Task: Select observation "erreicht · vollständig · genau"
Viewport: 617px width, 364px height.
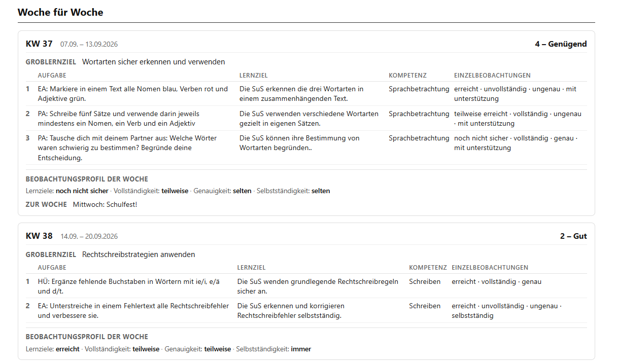Action: click(x=497, y=281)
